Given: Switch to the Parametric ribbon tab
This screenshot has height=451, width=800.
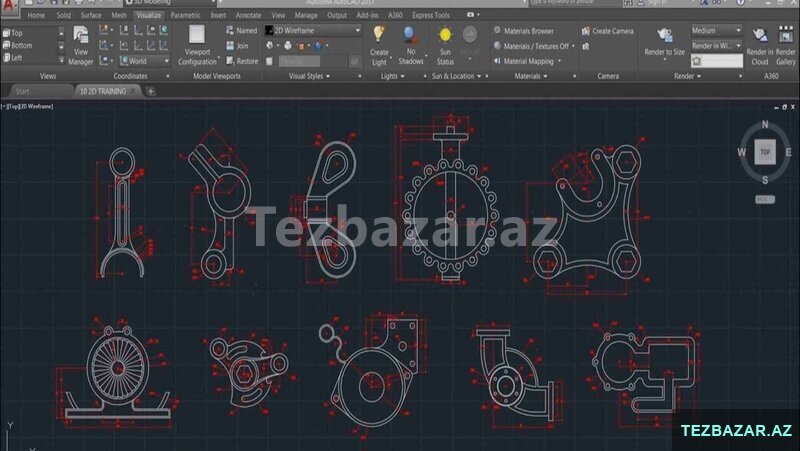Looking at the screenshot, I should (185, 16).
